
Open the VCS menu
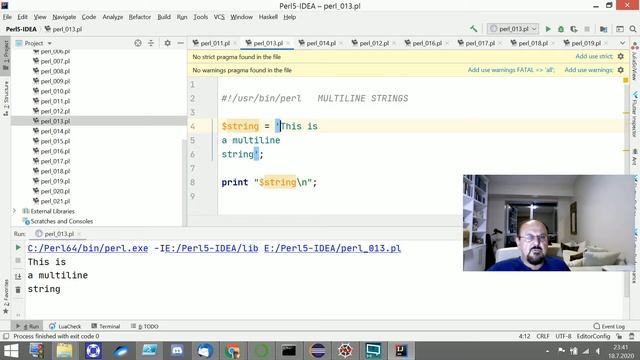pyautogui.click(x=219, y=17)
